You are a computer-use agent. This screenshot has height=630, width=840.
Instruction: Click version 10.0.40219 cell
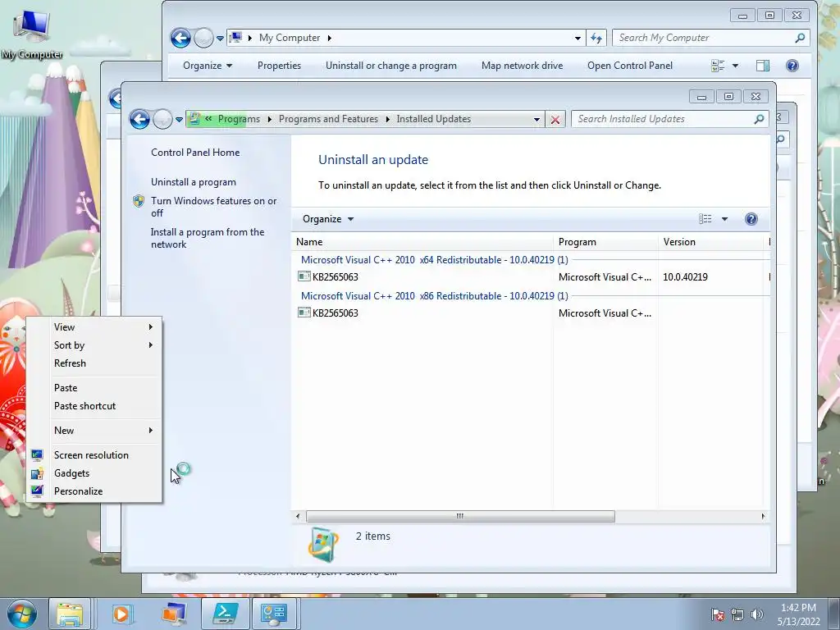coord(685,277)
